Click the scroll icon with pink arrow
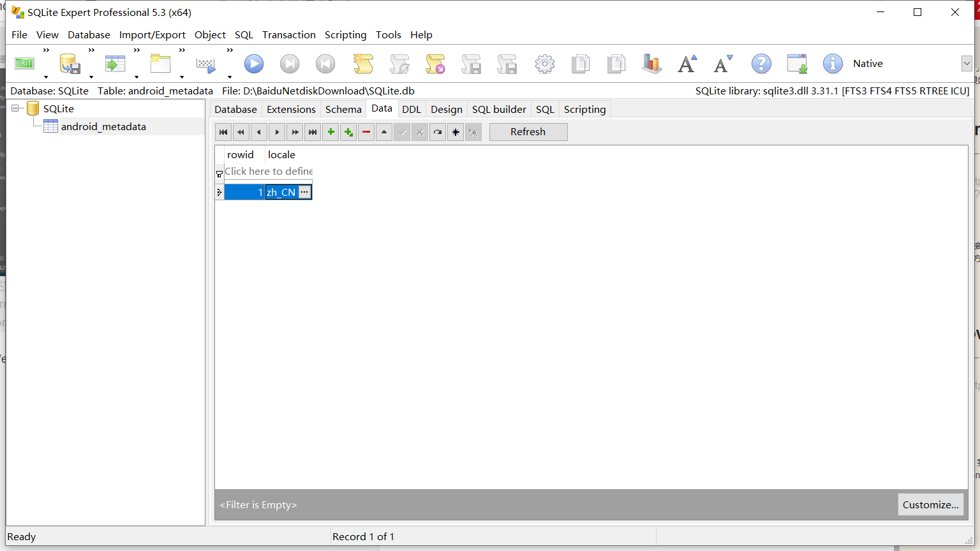The image size is (980, 551). coord(435,64)
